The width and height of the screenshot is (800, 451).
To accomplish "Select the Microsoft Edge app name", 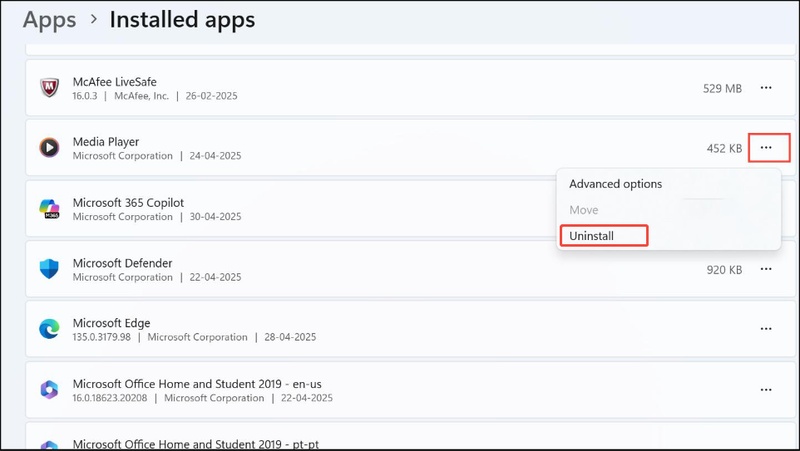I will [x=111, y=323].
